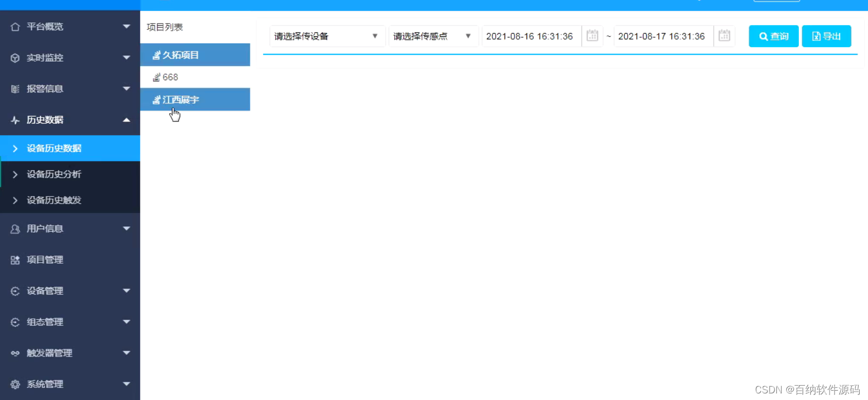Expand the 用户信息 menu arrow

tap(127, 229)
